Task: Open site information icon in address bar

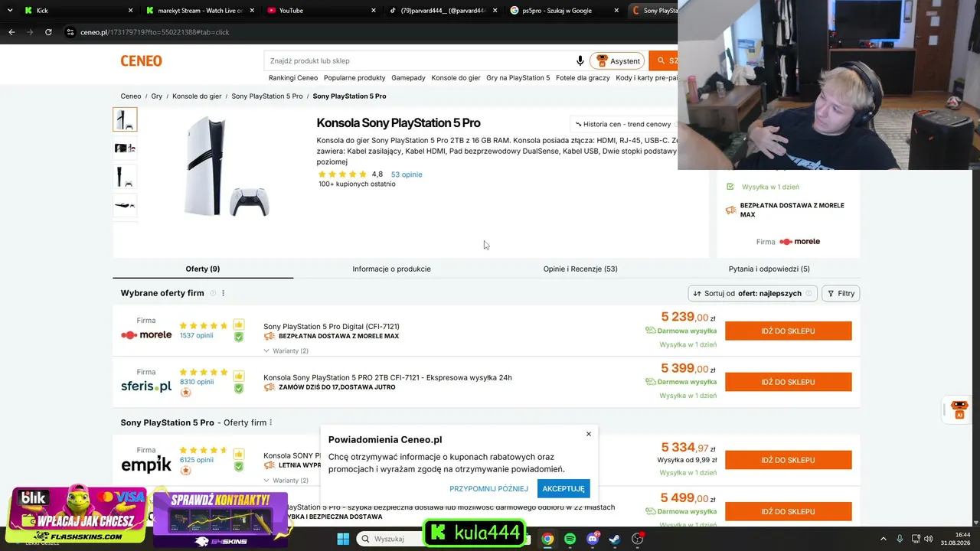Action: tap(70, 32)
